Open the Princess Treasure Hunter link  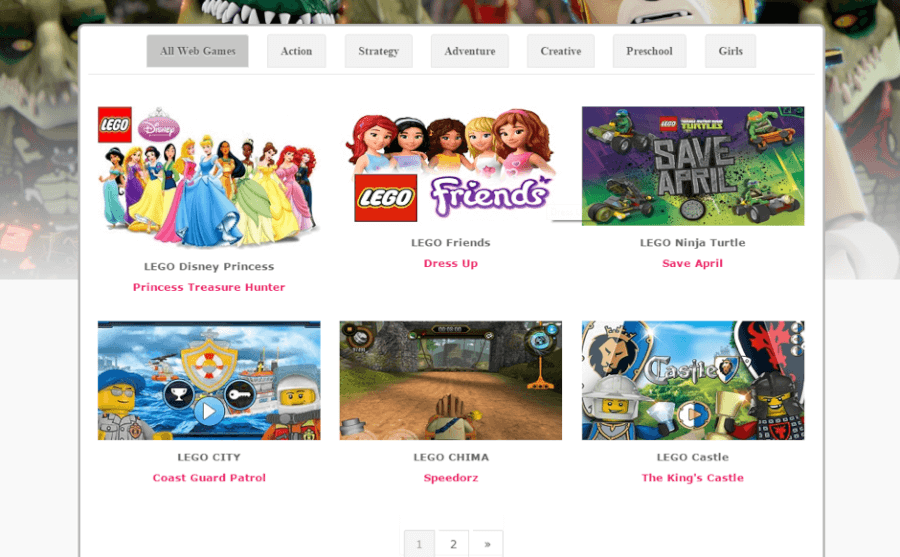coord(209,287)
